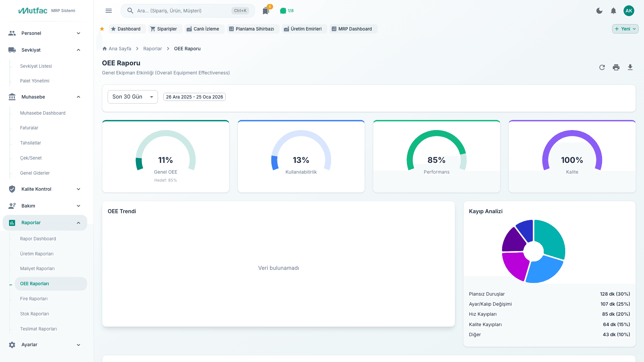
Task: Open Stok Raporları in sidebar
Action: pos(35,314)
